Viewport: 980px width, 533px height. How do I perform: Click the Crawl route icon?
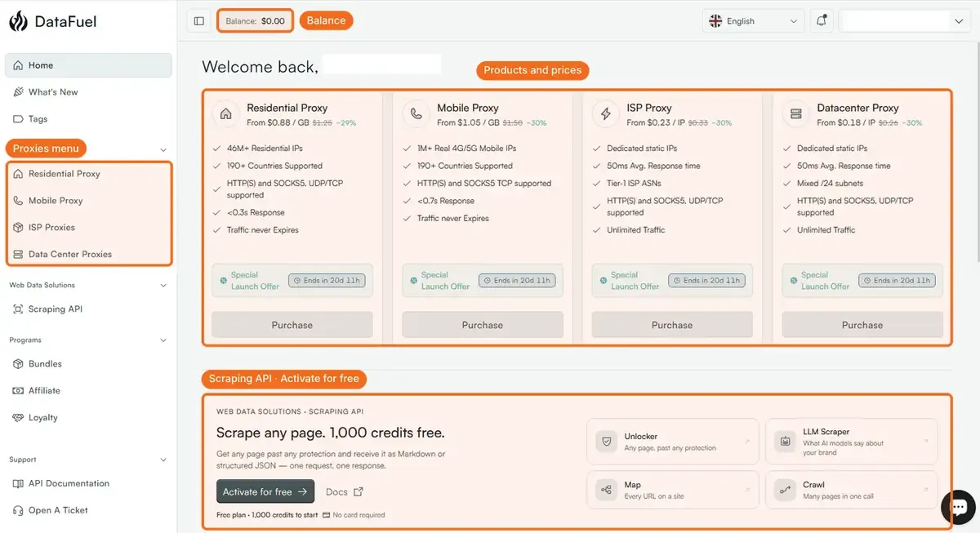pos(785,490)
